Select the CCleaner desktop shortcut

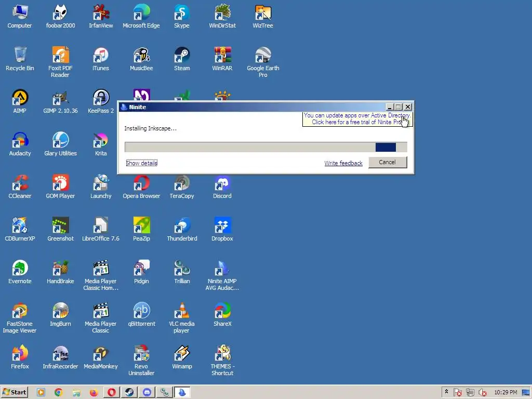(20, 187)
